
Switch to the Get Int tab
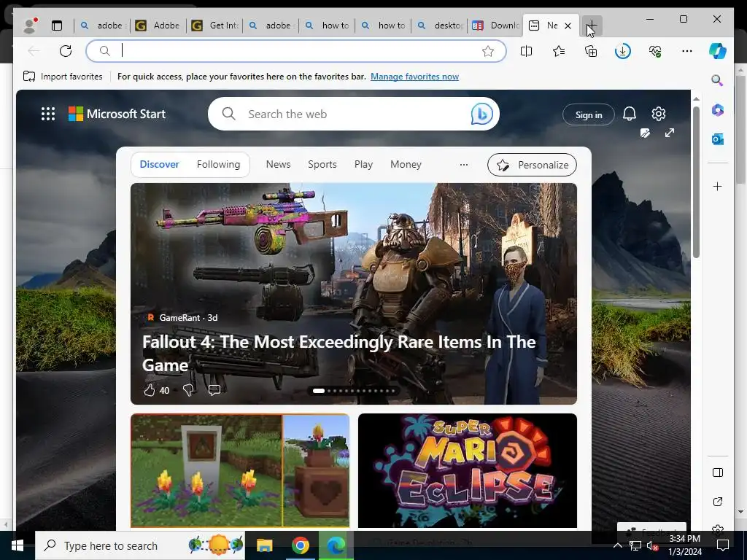coord(215,26)
